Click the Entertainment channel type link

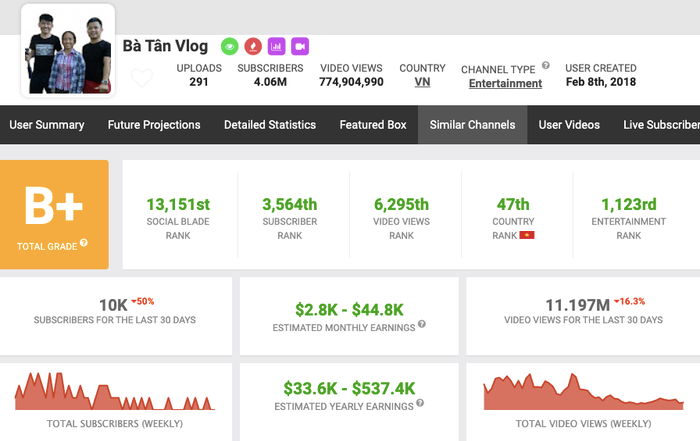click(505, 83)
